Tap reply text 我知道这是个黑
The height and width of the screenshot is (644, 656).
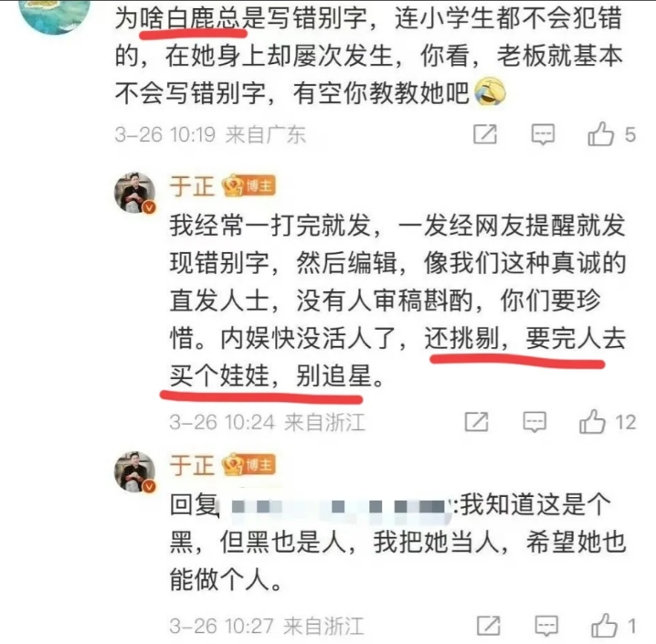pos(397,542)
